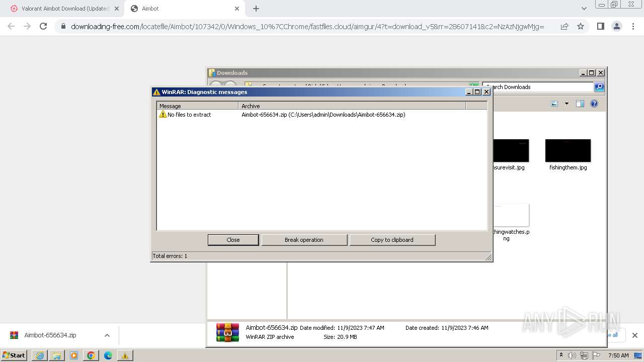Screen dimensions: 644x362
Task: Click Explorer search magnifier button
Action: click(x=599, y=87)
